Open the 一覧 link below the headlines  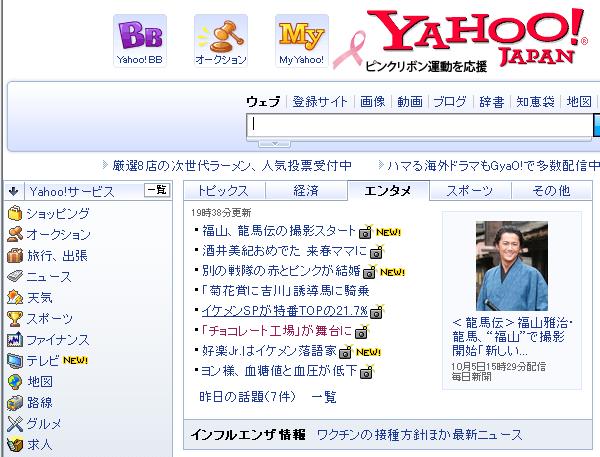324,397
